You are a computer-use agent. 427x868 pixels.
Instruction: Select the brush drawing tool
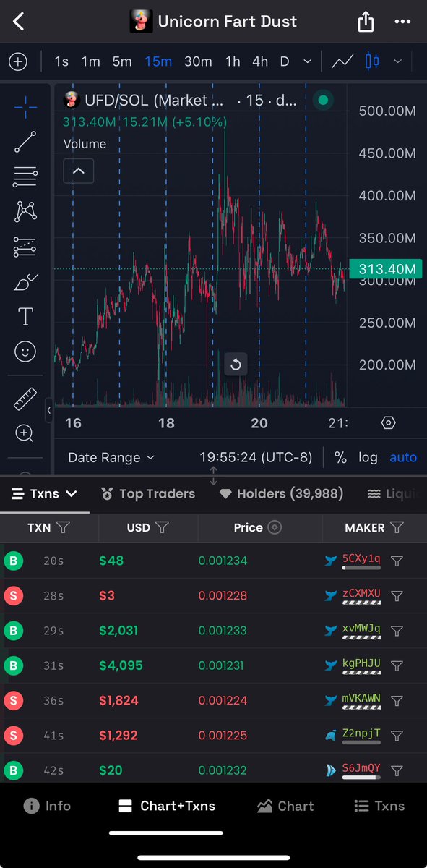[x=26, y=281]
